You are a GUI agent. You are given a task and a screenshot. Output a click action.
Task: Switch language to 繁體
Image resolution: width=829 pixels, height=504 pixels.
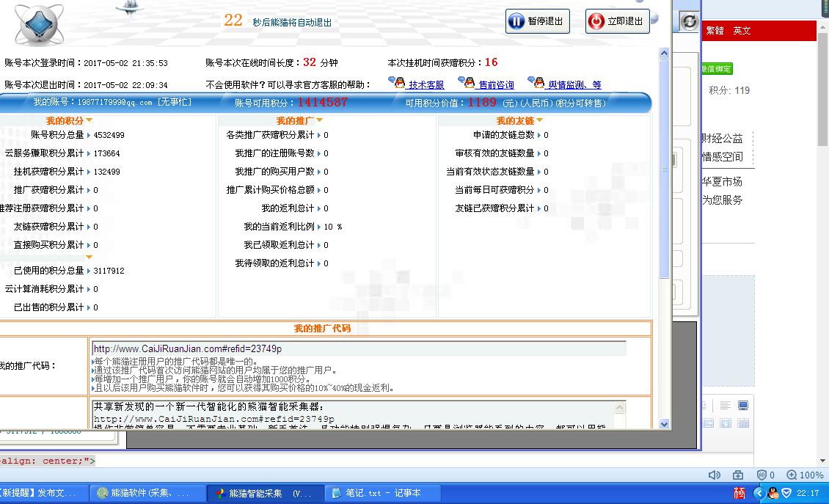point(715,31)
